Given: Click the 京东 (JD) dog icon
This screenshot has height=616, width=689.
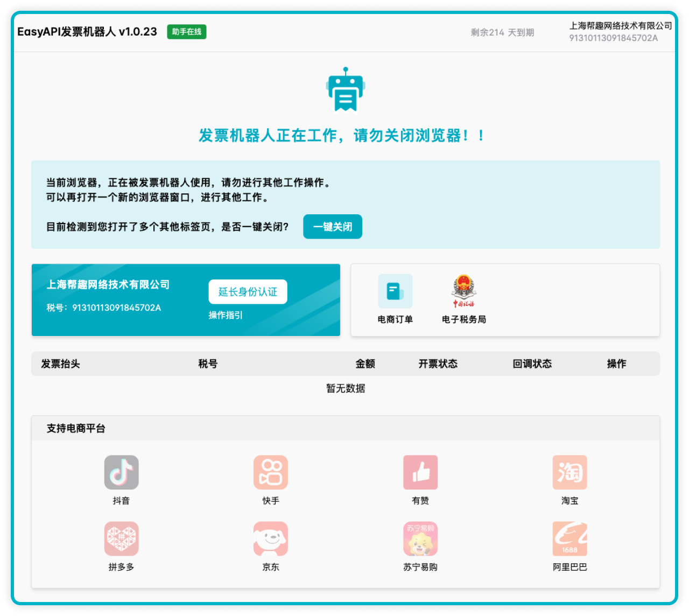Looking at the screenshot, I should (x=271, y=538).
